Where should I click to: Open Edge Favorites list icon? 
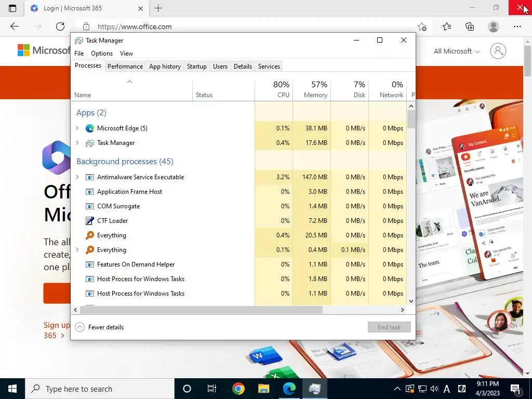[447, 26]
